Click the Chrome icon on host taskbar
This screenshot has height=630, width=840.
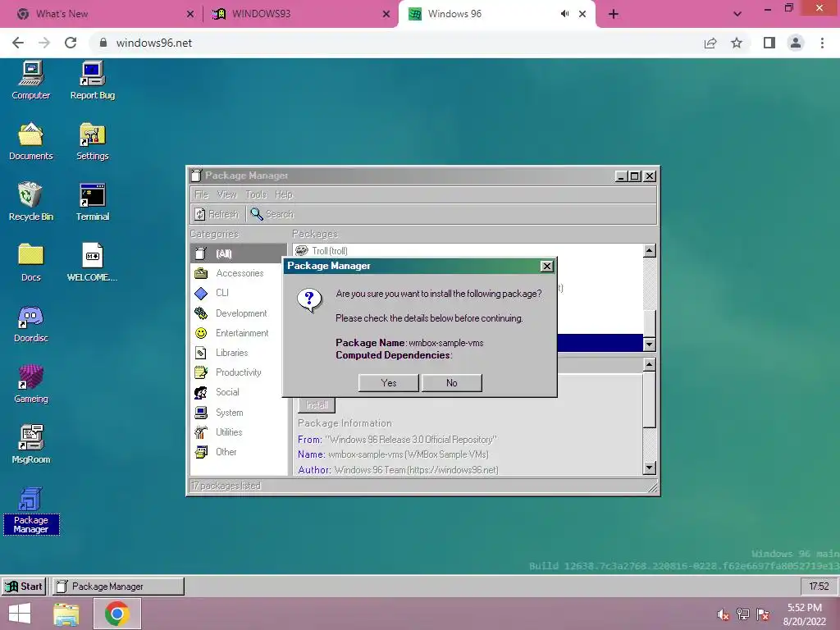[117, 614]
